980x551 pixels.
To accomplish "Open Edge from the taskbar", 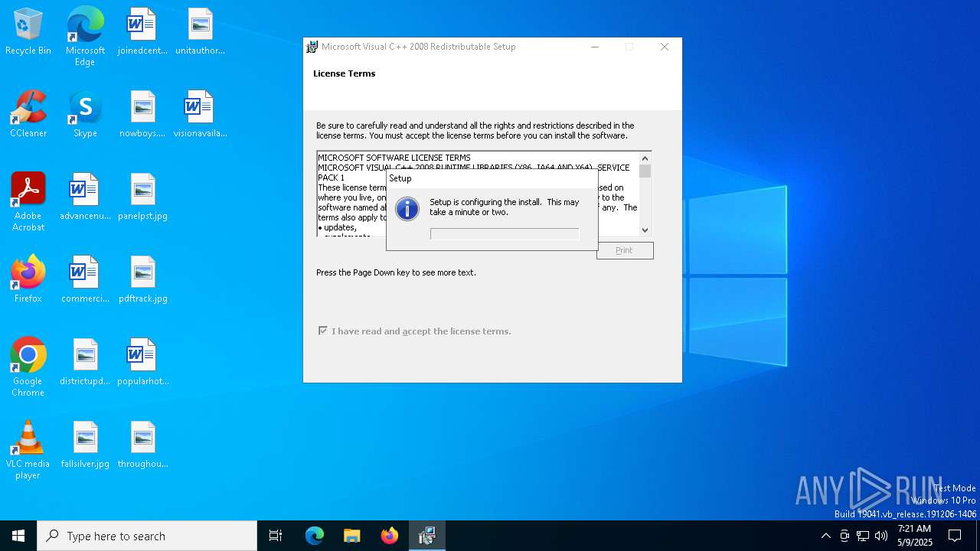I will coord(315,536).
